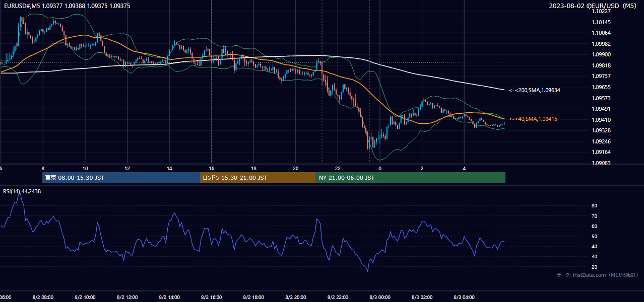The width and height of the screenshot is (644, 302).
Task: Click the 8/2 12:00 time label
Action: click(127, 297)
